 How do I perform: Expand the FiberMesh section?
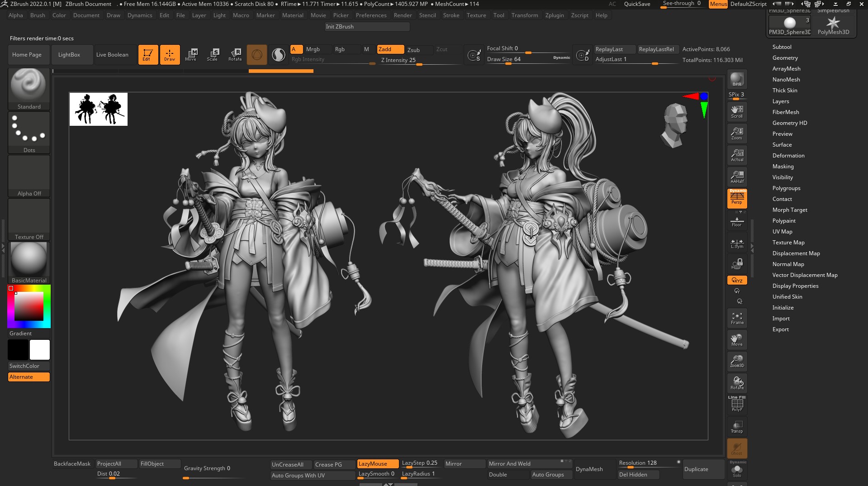click(x=785, y=112)
